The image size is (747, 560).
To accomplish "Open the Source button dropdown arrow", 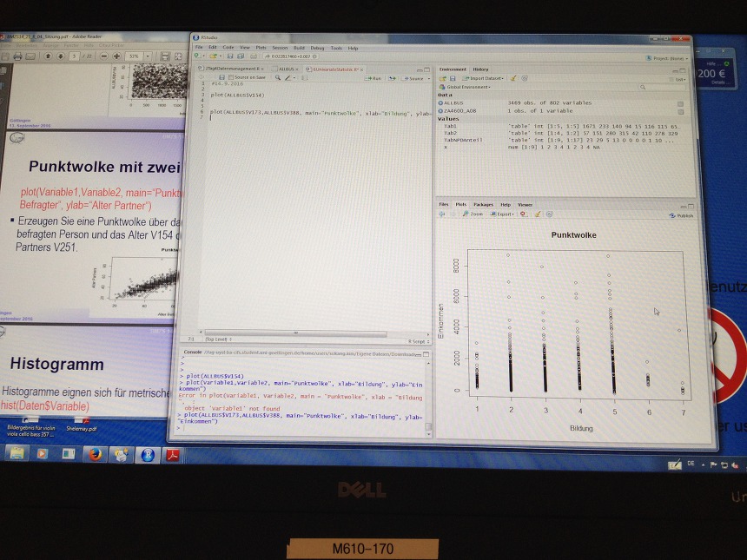I will 429,79.
